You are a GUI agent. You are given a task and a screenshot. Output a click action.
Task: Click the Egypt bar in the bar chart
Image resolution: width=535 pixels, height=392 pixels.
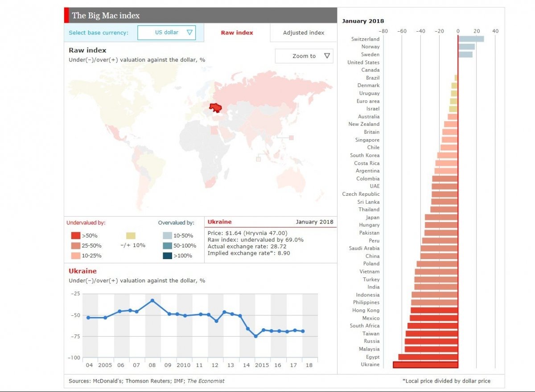click(x=428, y=357)
